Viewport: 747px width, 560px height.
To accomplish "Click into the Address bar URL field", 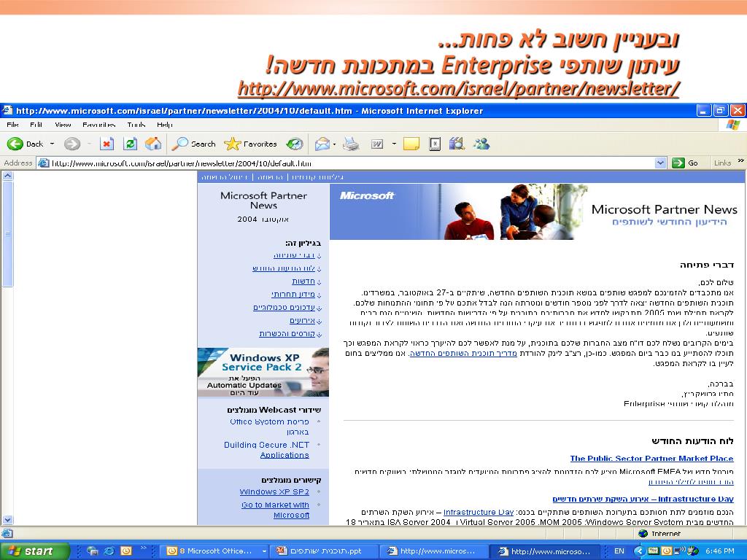I will 352,163.
